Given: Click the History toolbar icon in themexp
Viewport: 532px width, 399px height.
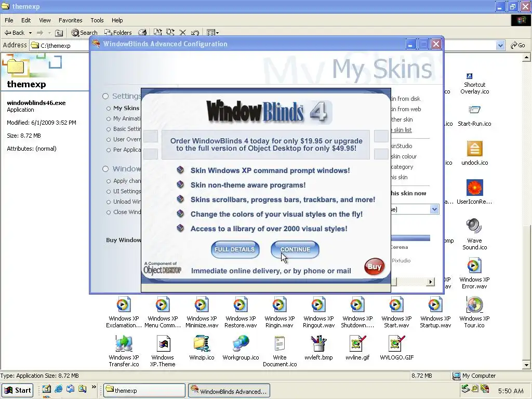Looking at the screenshot, I should pos(142,33).
